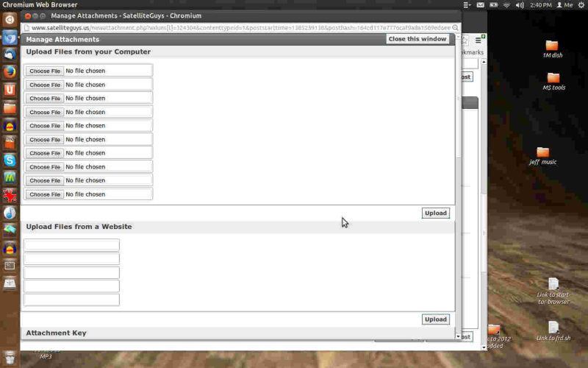Launch Firefox from the dock
The image size is (588, 368).
pyautogui.click(x=10, y=72)
